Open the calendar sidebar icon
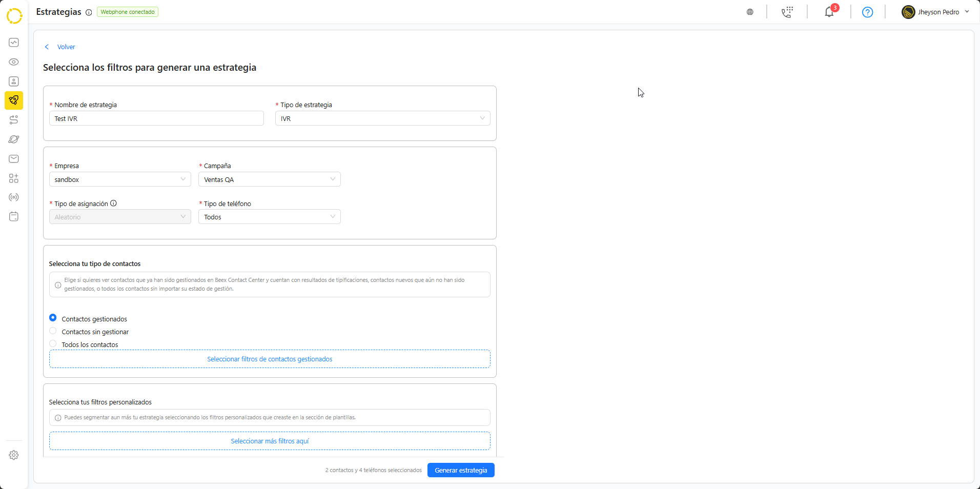 tap(14, 217)
